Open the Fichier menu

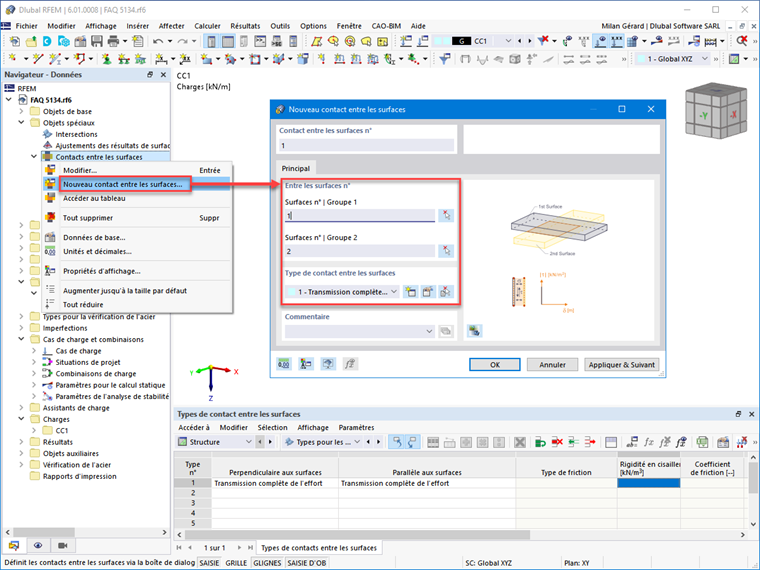pos(26,26)
